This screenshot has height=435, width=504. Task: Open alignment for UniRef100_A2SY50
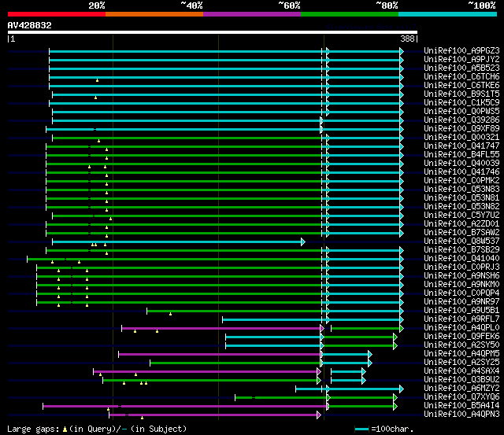coord(461,345)
